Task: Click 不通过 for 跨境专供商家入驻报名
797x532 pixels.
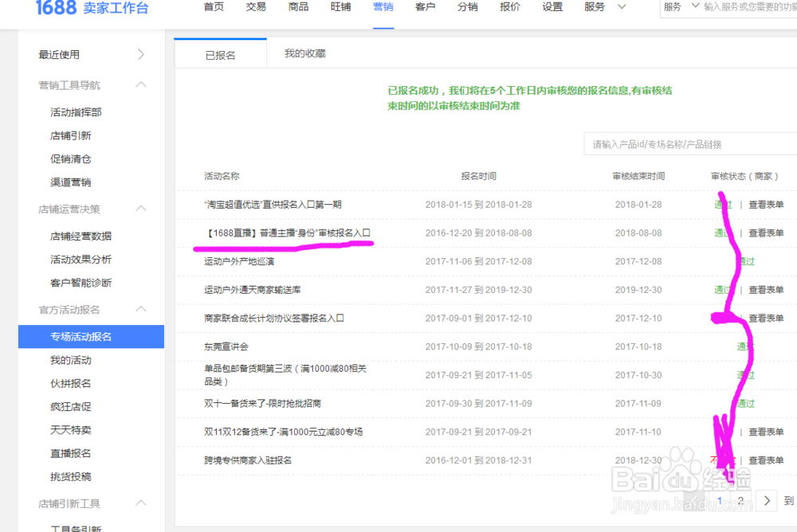Action: (723, 460)
